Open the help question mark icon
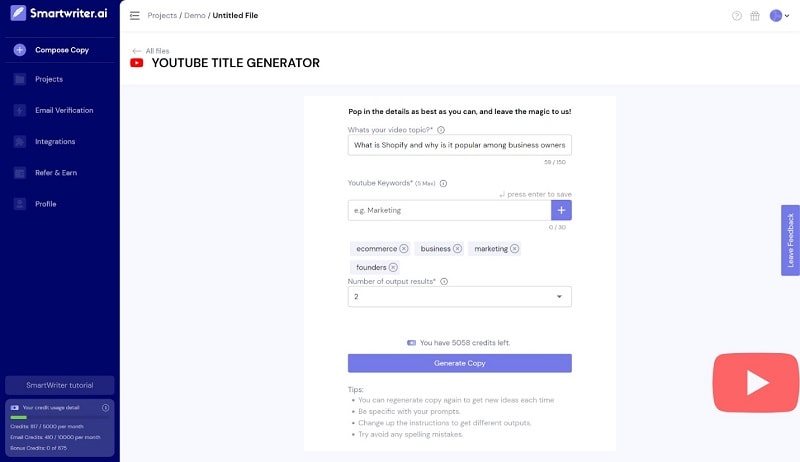800x462 pixels. tap(737, 16)
